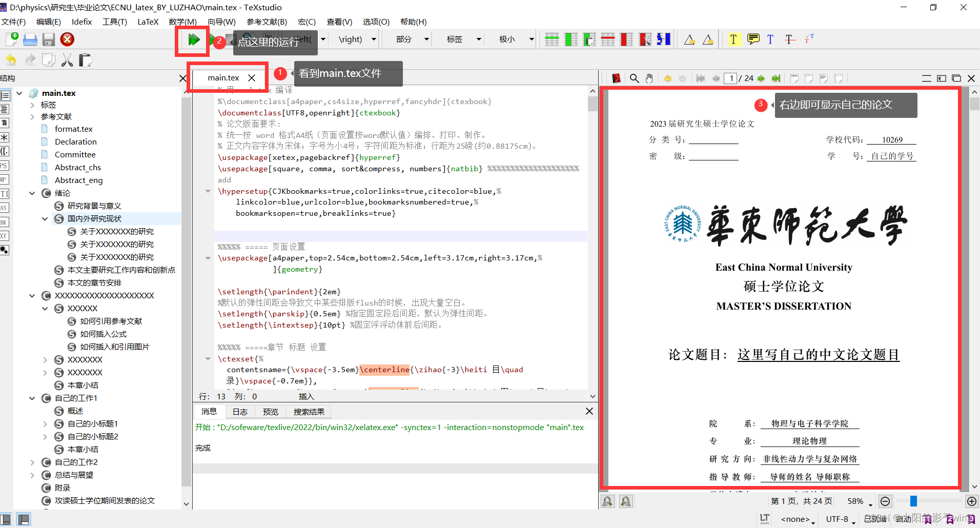Open Declaration file in structure tree

(75, 142)
